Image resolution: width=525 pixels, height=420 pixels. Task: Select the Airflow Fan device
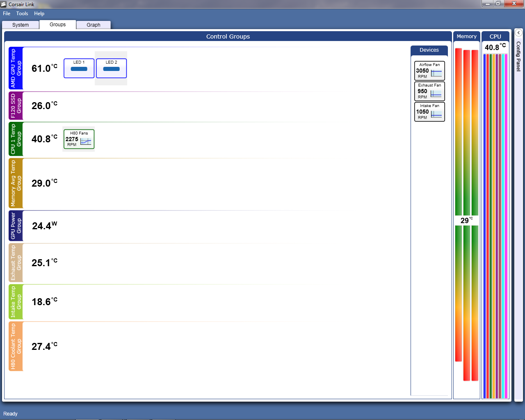pos(429,71)
